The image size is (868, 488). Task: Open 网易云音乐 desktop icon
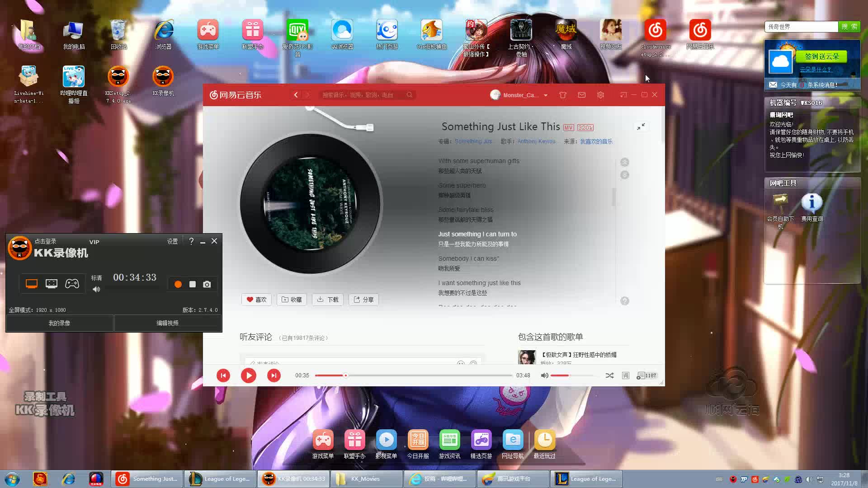(700, 35)
